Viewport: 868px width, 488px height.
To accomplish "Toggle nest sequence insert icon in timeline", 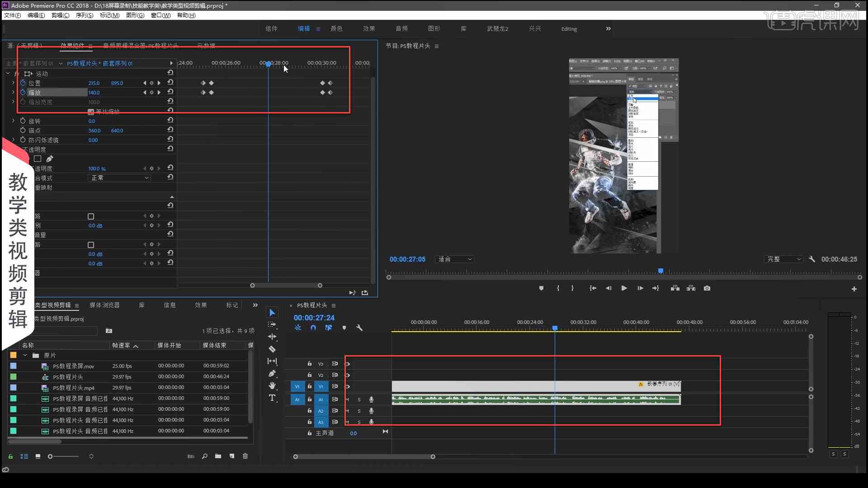I will [298, 328].
